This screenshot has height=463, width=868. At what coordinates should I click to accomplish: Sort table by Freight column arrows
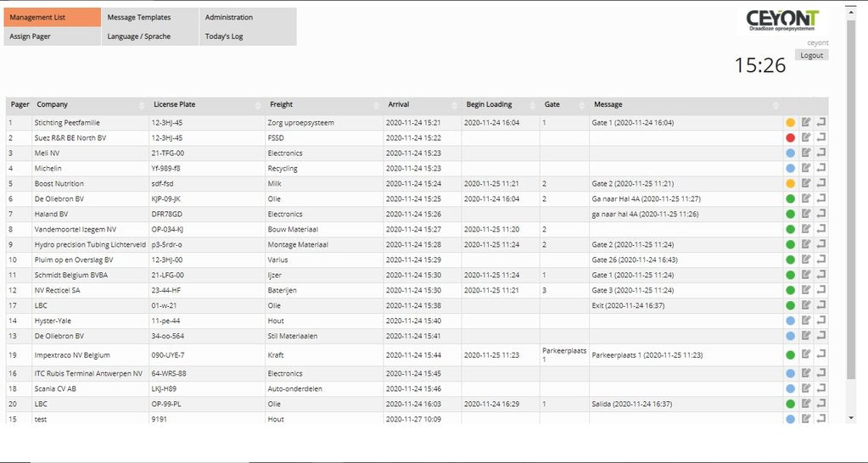375,105
